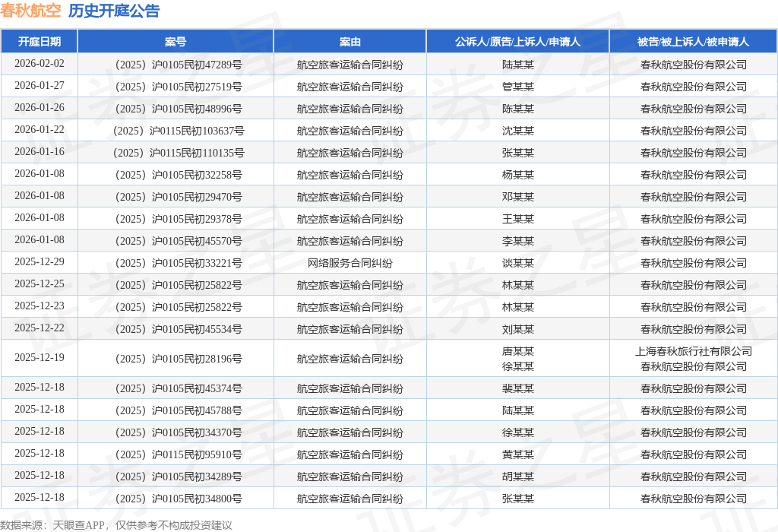The width and height of the screenshot is (778, 532).
Task: Select the 案由 column header
Action: pos(349,42)
